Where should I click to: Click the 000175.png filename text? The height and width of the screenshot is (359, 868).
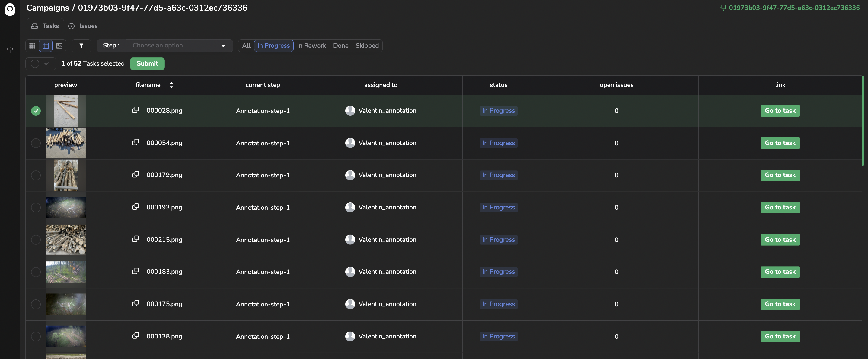point(164,304)
